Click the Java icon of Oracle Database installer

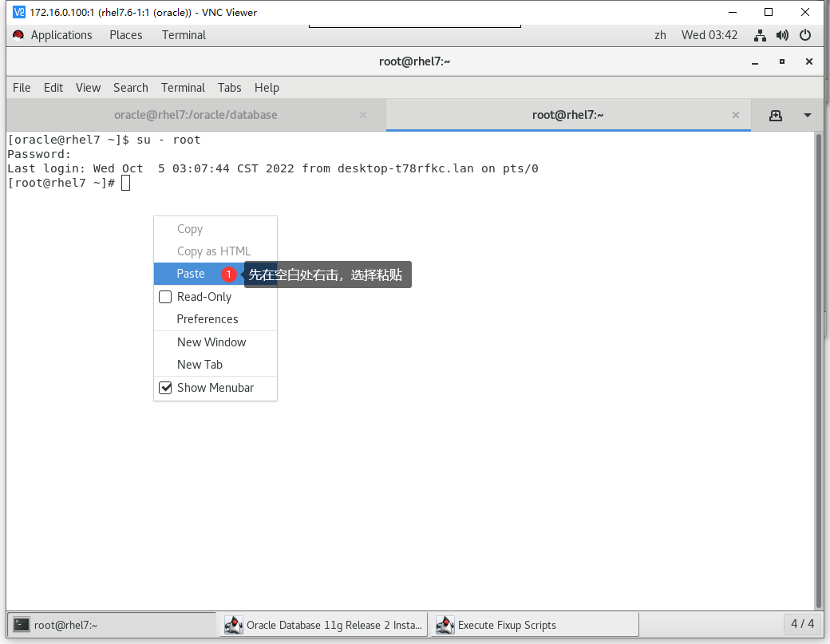click(233, 625)
